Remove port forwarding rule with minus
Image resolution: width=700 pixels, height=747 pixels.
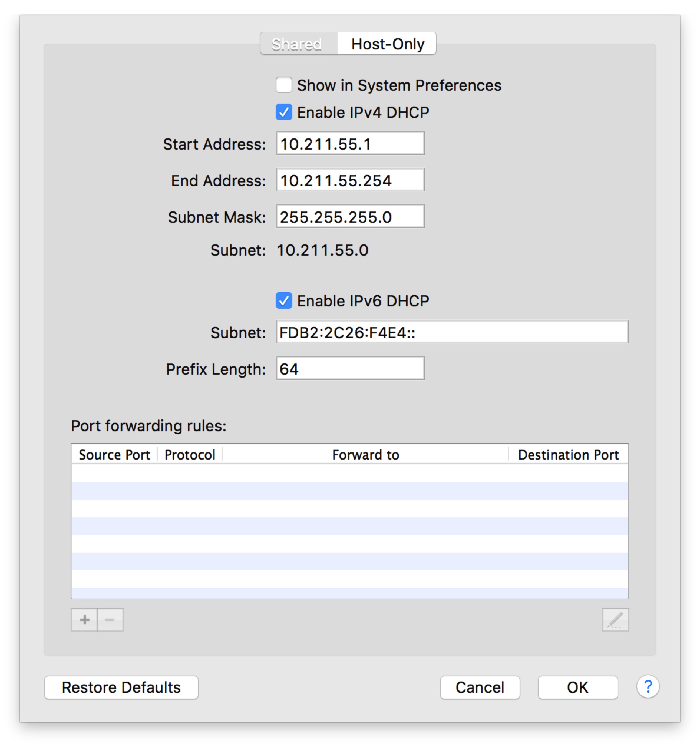(110, 620)
